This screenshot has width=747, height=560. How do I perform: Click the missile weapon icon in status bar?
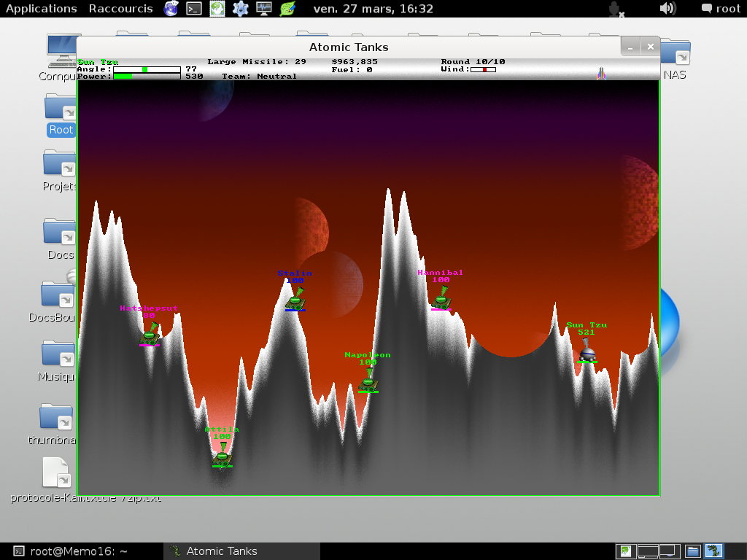tap(601, 73)
